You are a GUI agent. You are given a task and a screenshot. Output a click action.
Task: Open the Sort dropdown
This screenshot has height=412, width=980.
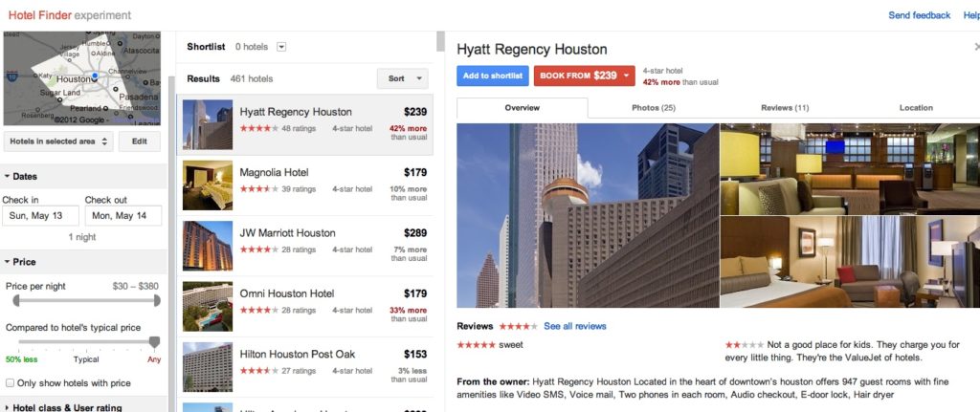pyautogui.click(x=403, y=78)
